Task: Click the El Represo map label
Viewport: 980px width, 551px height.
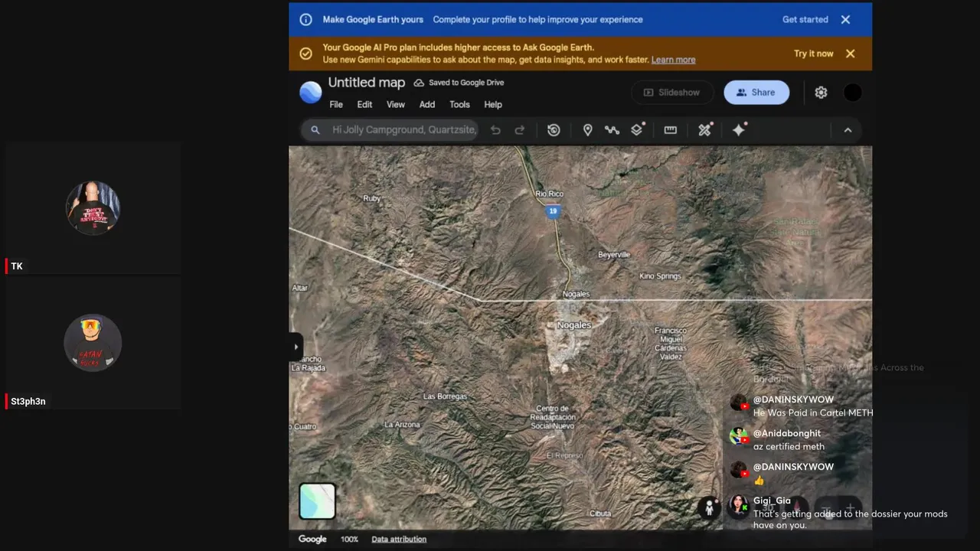Action: click(x=565, y=455)
